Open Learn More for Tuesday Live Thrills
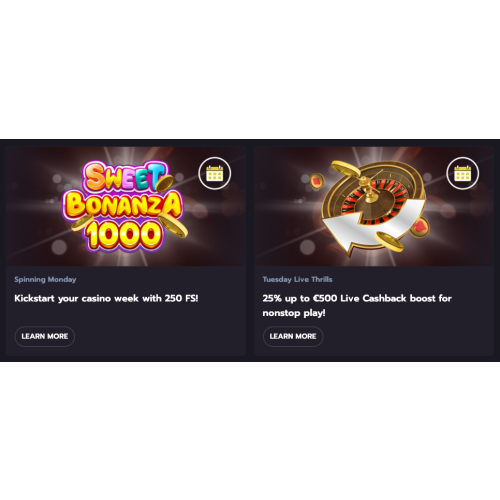500x500 pixels. point(293,336)
